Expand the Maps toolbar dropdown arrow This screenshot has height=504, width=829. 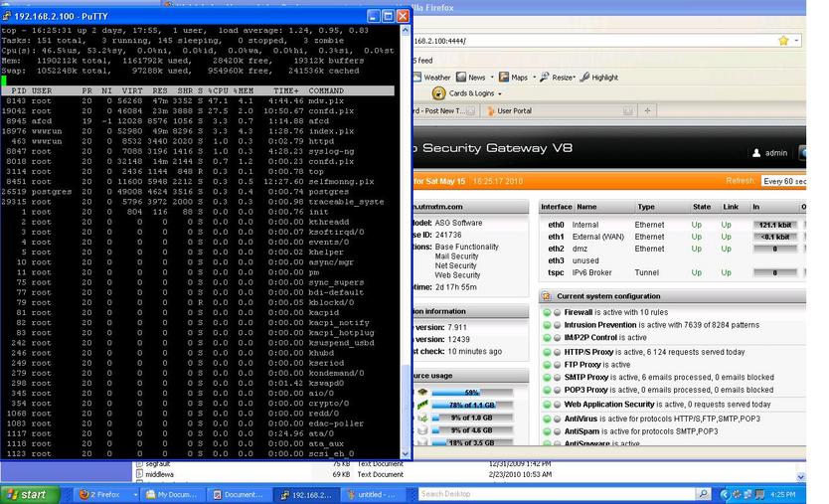(534, 78)
